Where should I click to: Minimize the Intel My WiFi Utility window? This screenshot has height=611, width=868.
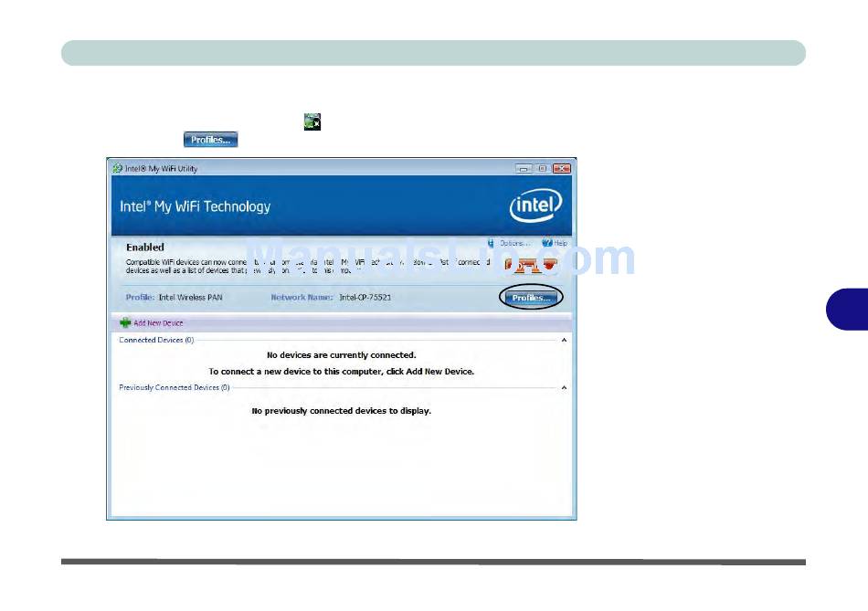(524, 168)
